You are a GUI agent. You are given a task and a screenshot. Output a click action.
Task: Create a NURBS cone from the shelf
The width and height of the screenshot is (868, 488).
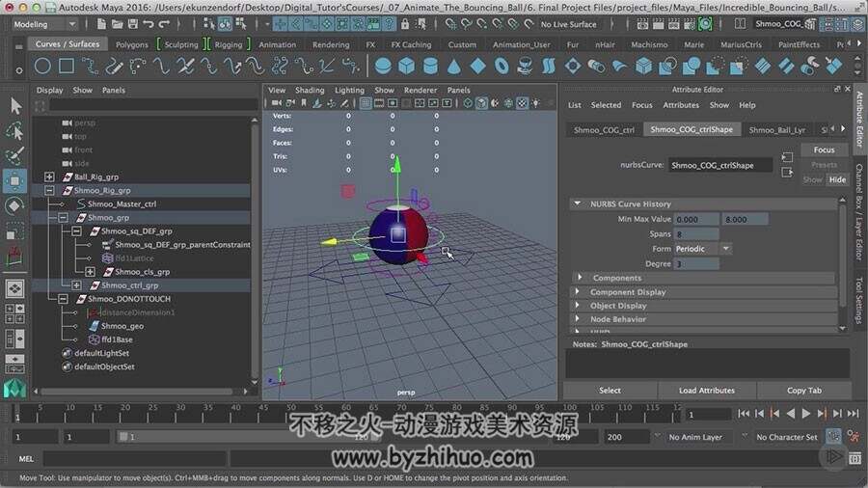[x=454, y=66]
